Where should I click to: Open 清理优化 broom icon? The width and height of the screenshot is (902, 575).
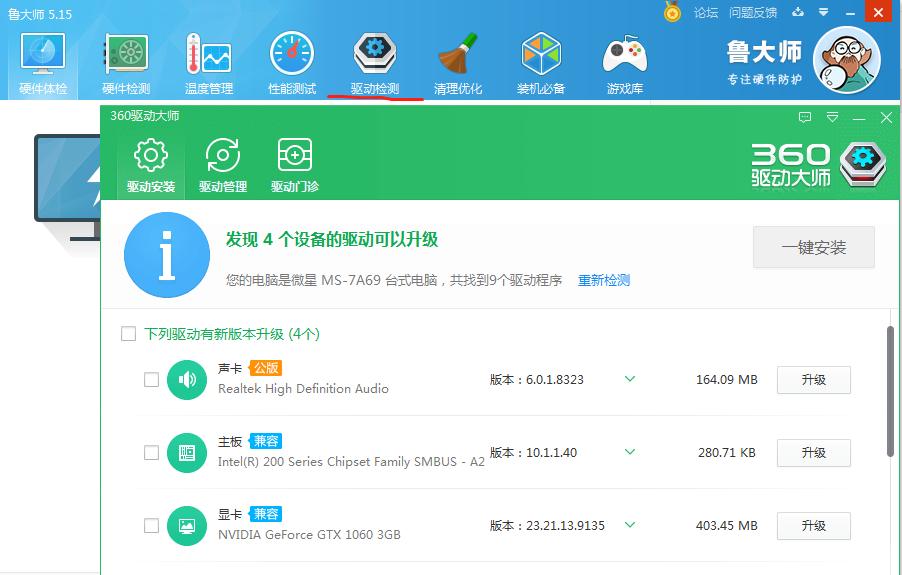[x=457, y=64]
